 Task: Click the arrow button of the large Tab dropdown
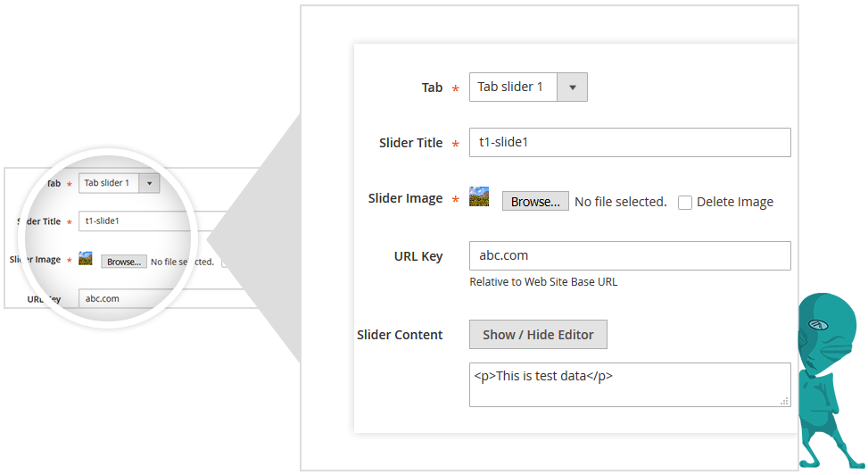click(x=573, y=87)
